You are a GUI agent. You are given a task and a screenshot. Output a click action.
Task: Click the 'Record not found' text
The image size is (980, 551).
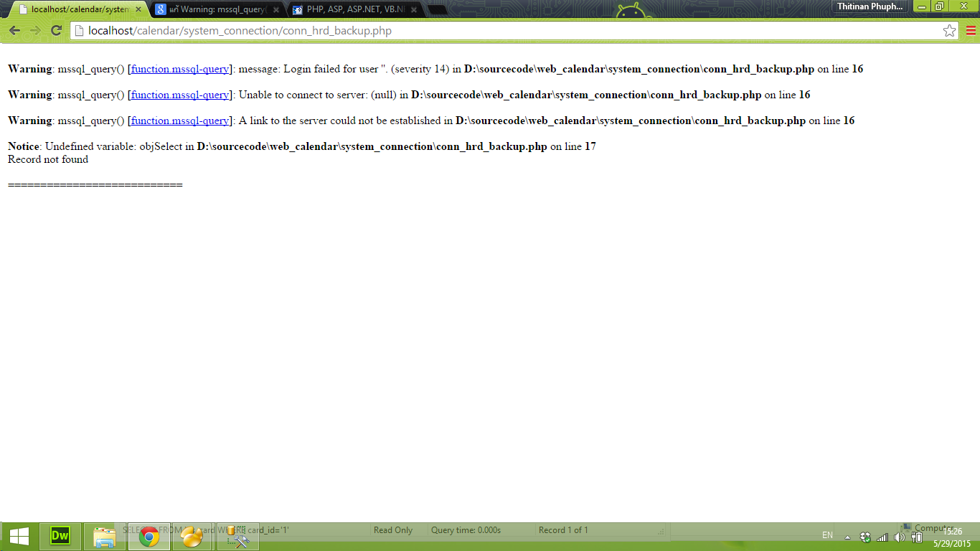(x=48, y=159)
